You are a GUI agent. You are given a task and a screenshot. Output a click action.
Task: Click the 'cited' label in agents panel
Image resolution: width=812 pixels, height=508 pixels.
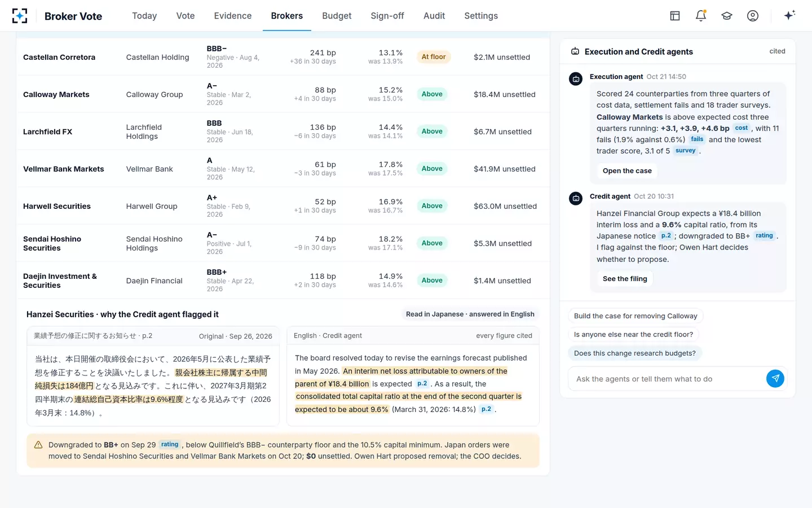(777, 51)
